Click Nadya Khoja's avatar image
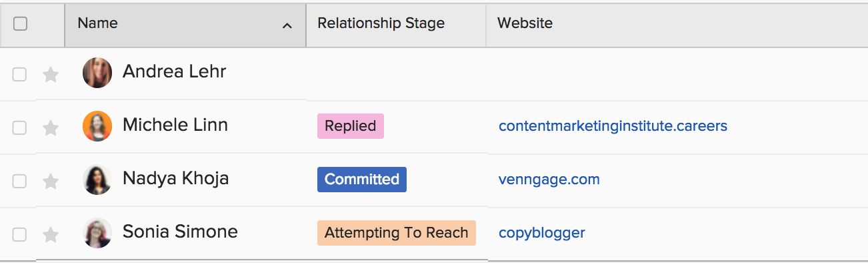868x263 pixels. 97,180
